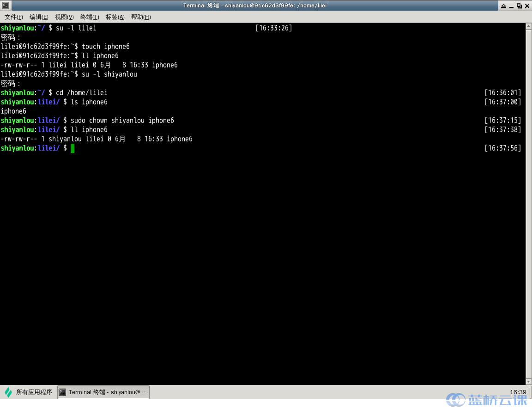532x414 pixels.
Task: Click the terminal icon in taskbar
Action: pos(62,392)
